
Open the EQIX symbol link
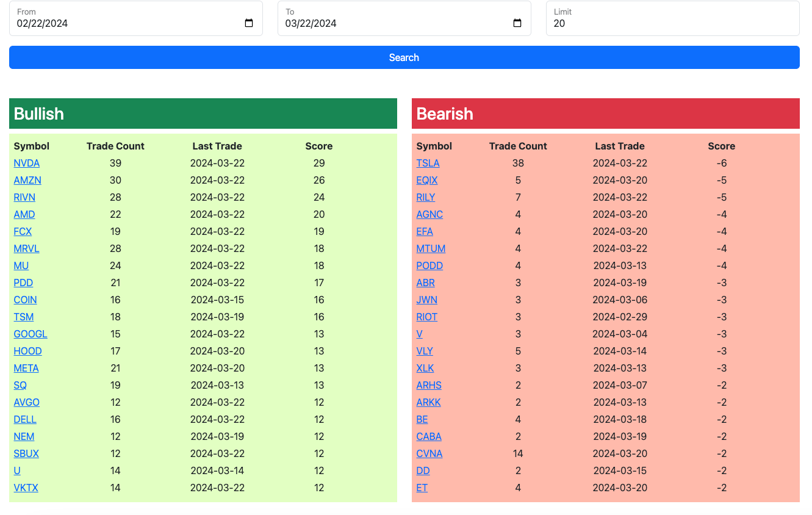tap(427, 180)
